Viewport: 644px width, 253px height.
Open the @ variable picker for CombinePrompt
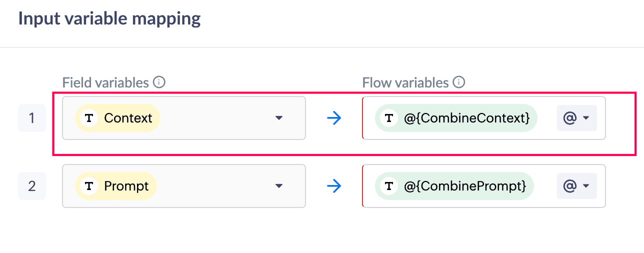point(576,186)
